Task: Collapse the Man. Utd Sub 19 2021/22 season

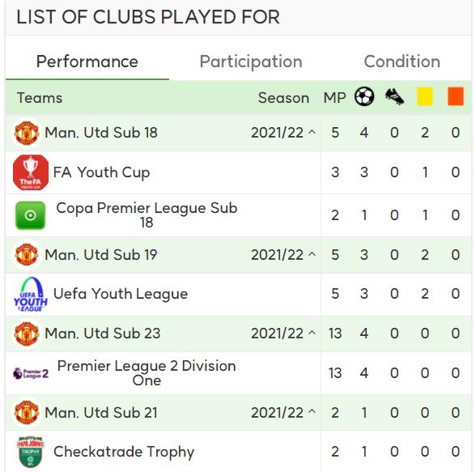Action: tap(312, 254)
